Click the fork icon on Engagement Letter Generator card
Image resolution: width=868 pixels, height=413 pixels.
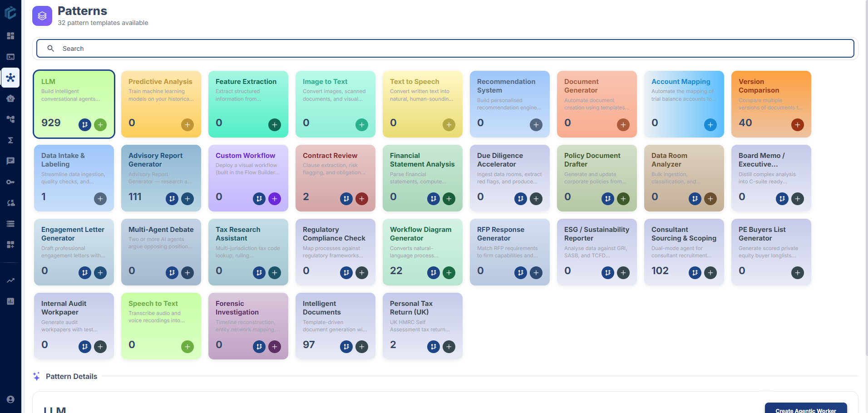[x=85, y=273]
